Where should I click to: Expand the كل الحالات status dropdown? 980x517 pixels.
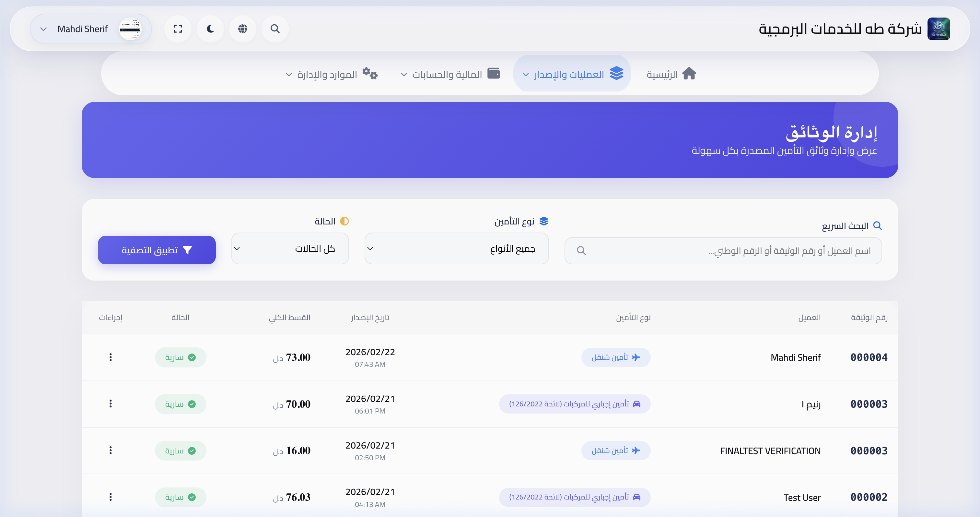(290, 248)
